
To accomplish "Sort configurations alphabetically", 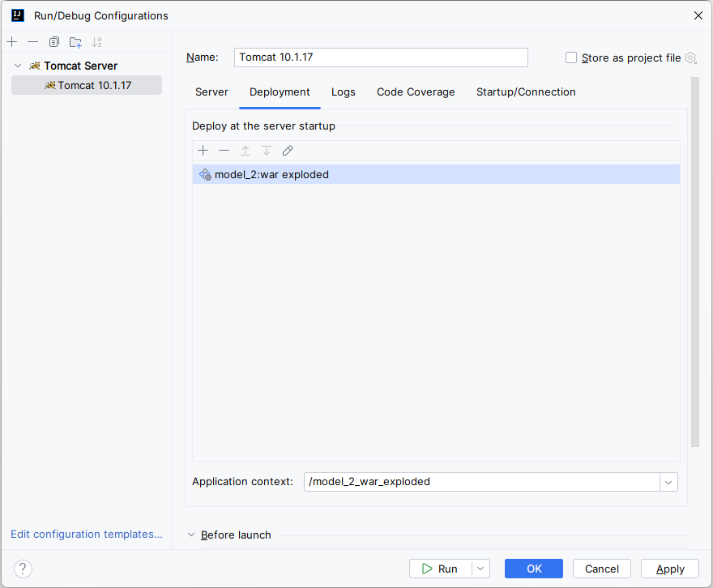I will point(96,42).
